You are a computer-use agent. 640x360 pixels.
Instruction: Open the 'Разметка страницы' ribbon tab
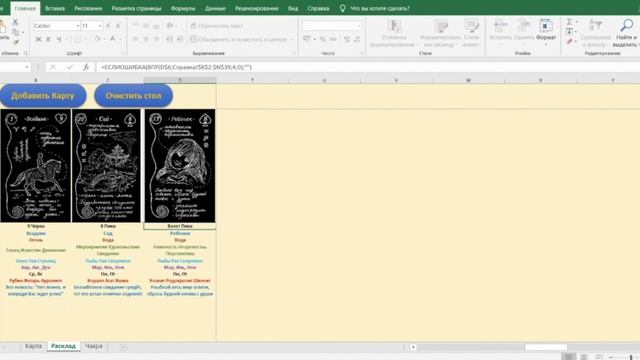[136, 8]
